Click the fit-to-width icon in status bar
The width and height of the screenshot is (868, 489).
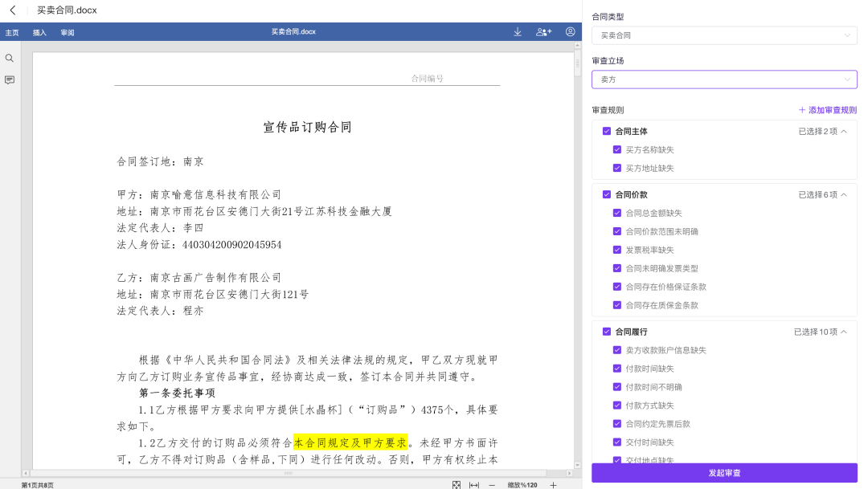click(x=474, y=485)
